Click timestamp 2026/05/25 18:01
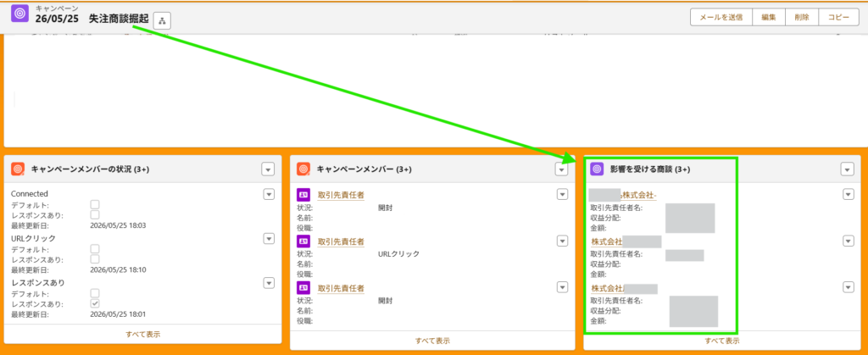868x355 pixels. pyautogui.click(x=118, y=314)
